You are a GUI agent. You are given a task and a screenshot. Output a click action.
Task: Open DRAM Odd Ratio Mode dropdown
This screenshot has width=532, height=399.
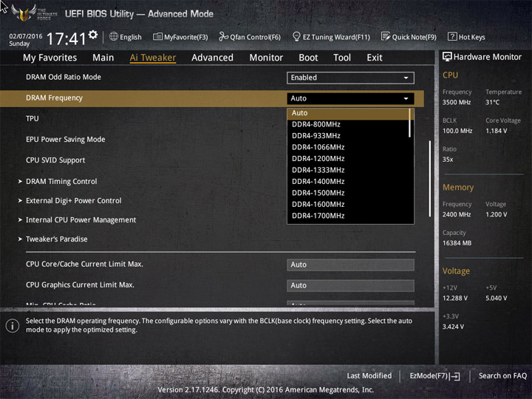350,78
